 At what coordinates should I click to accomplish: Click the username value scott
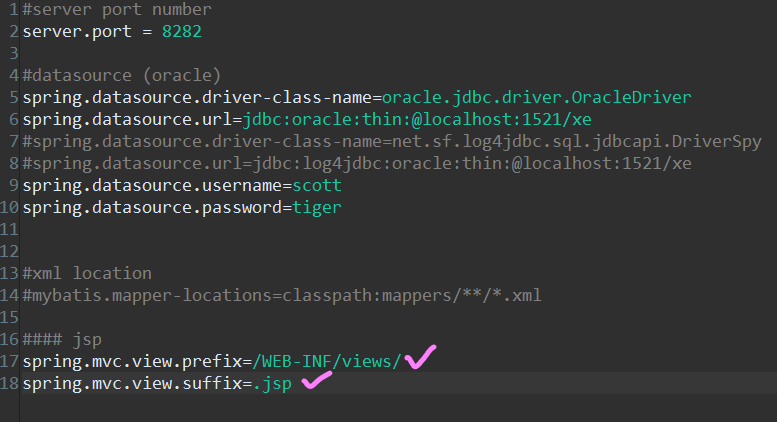point(317,186)
